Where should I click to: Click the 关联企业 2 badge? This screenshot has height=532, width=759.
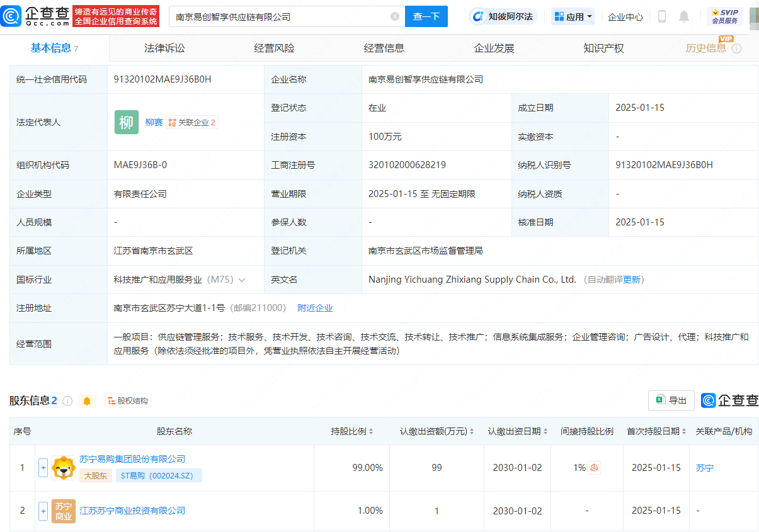tap(192, 123)
